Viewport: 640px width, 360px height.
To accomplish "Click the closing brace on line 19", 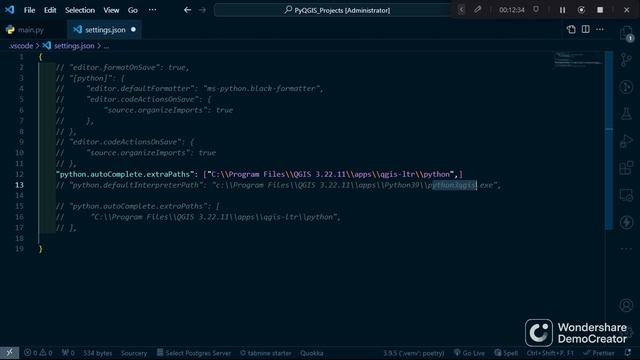I will 40,249.
